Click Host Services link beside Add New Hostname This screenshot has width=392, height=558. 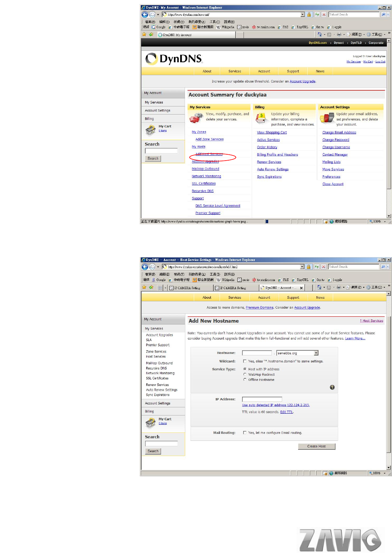click(x=371, y=321)
